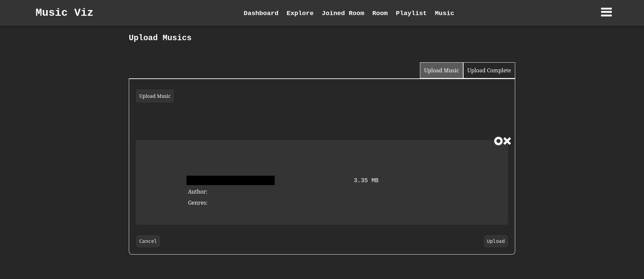Image resolution: width=644 pixels, height=279 pixels.
Task: Click the black track title field
Action: [x=230, y=180]
